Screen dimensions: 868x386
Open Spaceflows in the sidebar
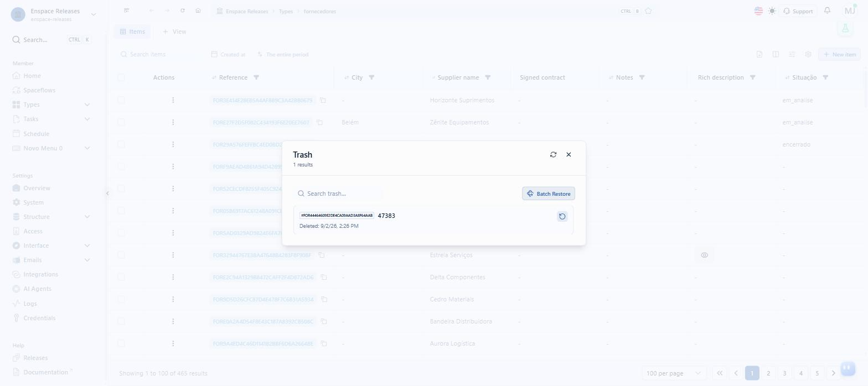pos(39,90)
